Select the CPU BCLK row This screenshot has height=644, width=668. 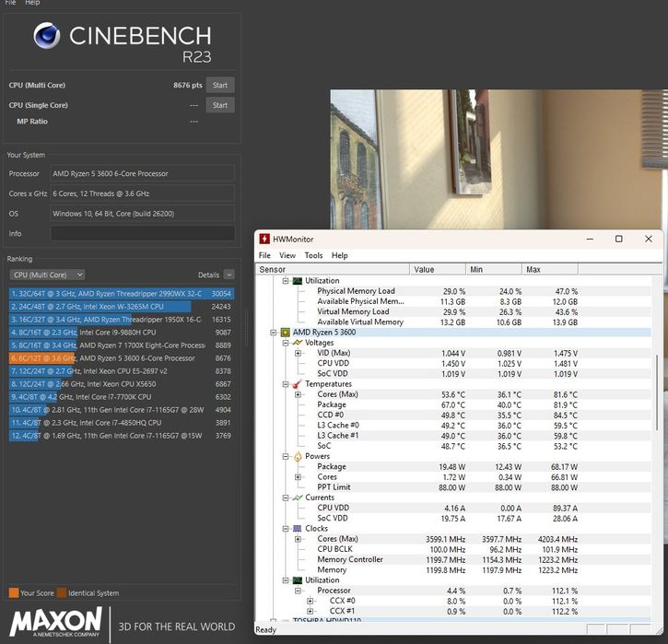click(x=453, y=549)
